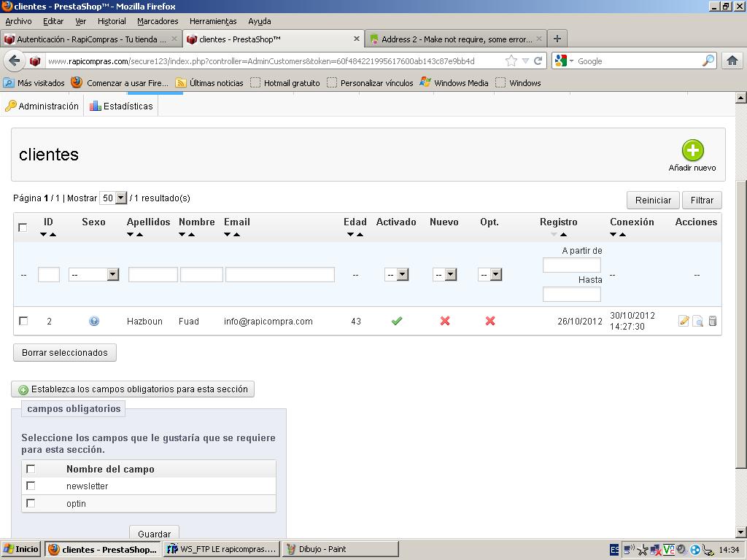747x560 pixels.
Task: Click the Sexo unknown icon in Hazboun row
Action: pos(94,321)
